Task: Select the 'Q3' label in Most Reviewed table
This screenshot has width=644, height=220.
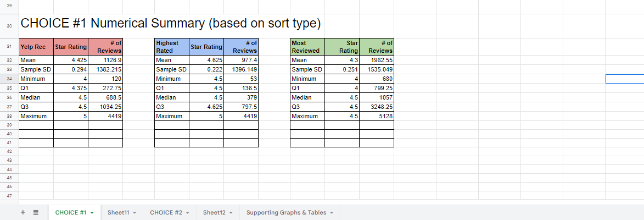Action: pos(307,107)
